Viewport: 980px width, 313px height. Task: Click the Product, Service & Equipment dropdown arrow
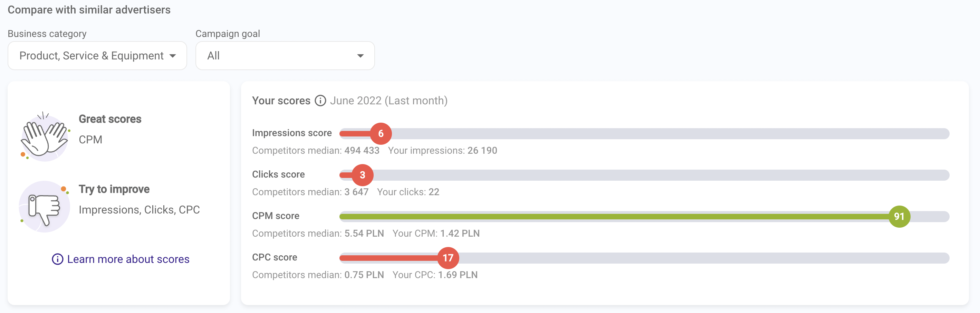point(173,56)
